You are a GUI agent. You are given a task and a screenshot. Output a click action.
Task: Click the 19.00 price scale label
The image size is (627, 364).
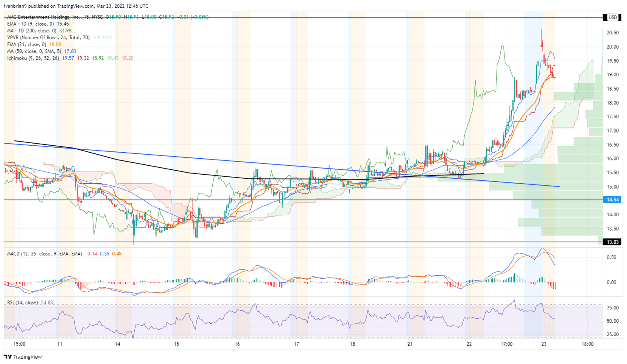612,75
